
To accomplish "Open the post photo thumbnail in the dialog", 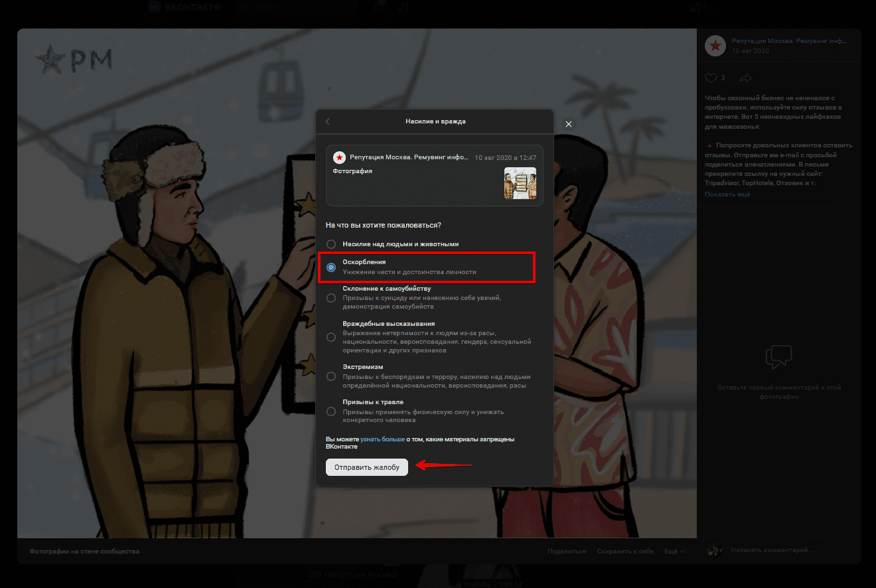I will point(520,183).
